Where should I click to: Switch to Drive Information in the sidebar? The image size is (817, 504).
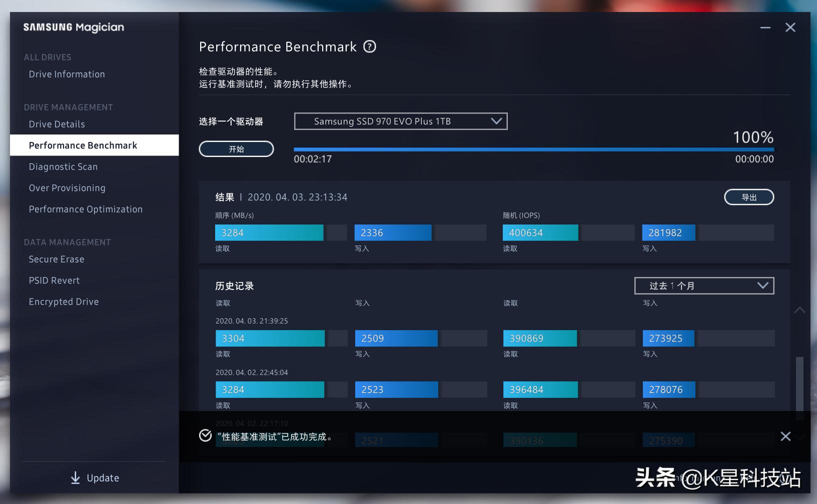click(x=67, y=74)
